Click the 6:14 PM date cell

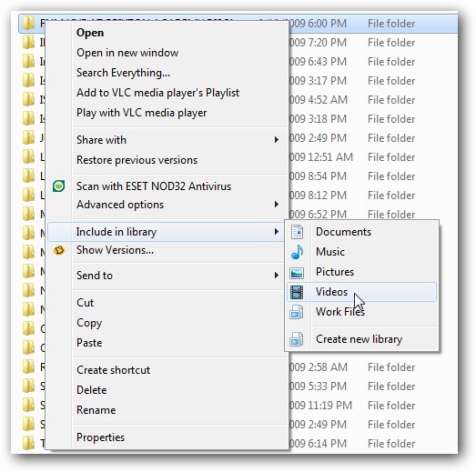click(318, 444)
